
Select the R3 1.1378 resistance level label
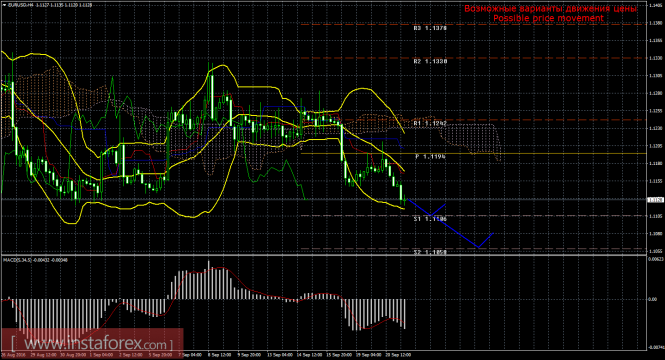[x=430, y=28]
